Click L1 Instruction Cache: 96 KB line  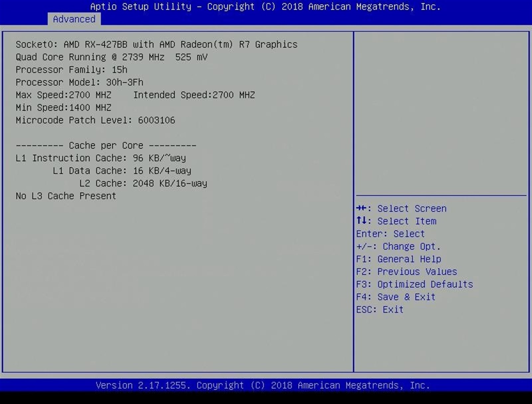pyautogui.click(x=101, y=158)
